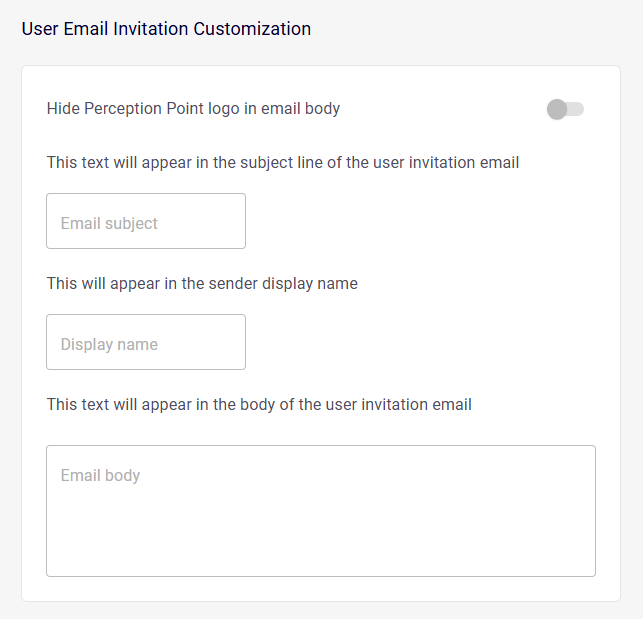Click the gray knob of the logo toggle
This screenshot has height=619, width=643.
[557, 109]
